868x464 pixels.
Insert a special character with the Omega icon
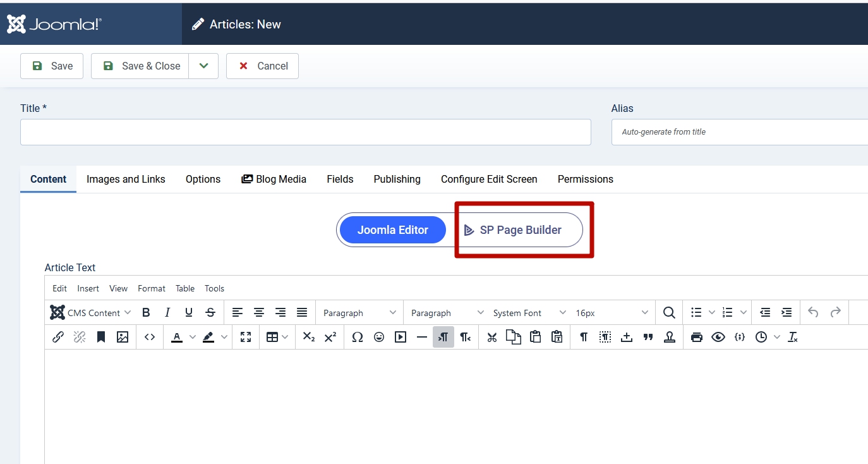pyautogui.click(x=358, y=337)
